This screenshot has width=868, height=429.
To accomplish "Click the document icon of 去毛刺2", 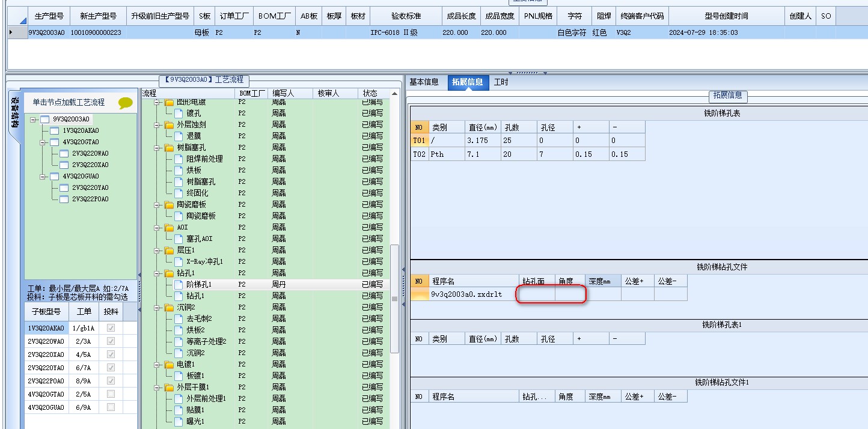I will click(179, 319).
